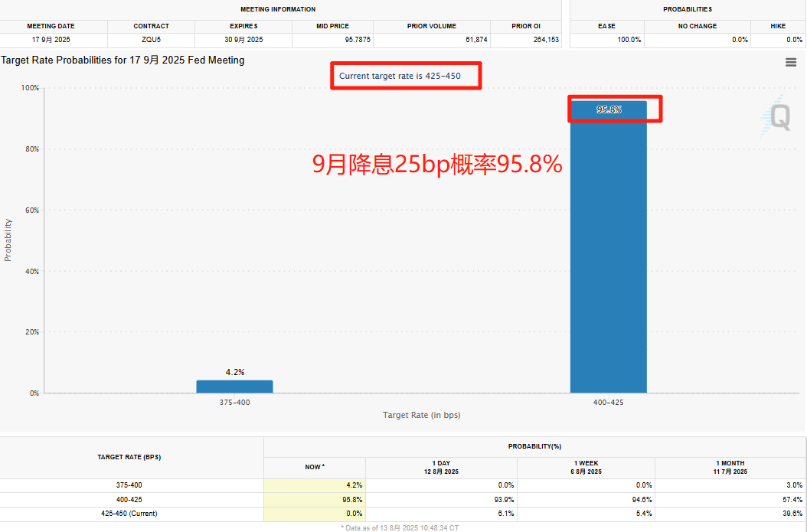807x532 pixels.
Task: Click the 40% label on the y-axis
Action: pos(32,271)
